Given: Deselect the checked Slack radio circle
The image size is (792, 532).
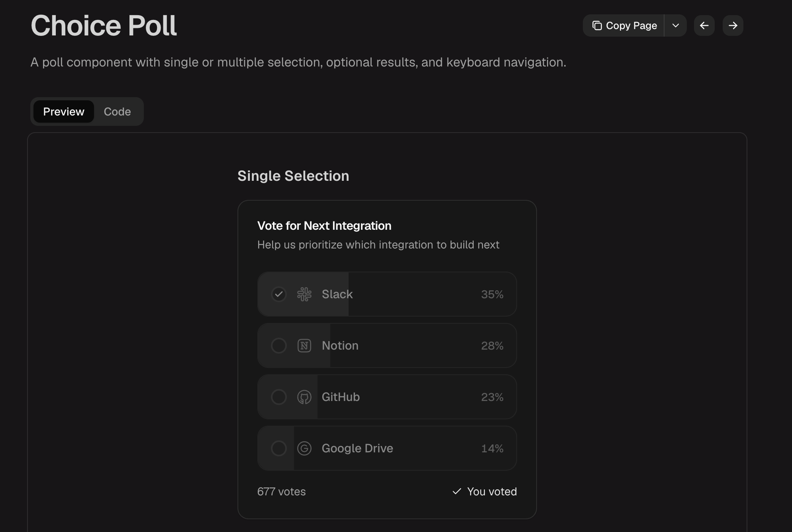Looking at the screenshot, I should click(279, 294).
